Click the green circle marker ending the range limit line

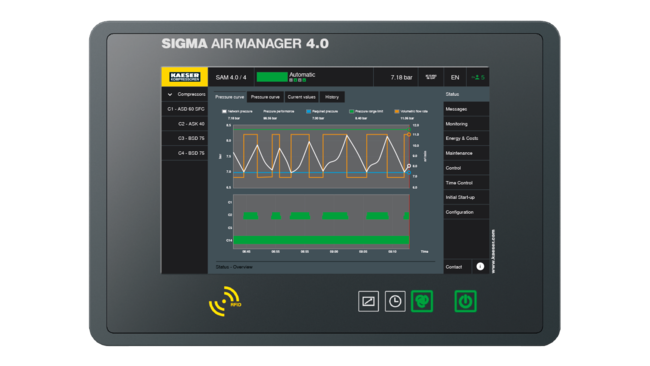(x=409, y=129)
